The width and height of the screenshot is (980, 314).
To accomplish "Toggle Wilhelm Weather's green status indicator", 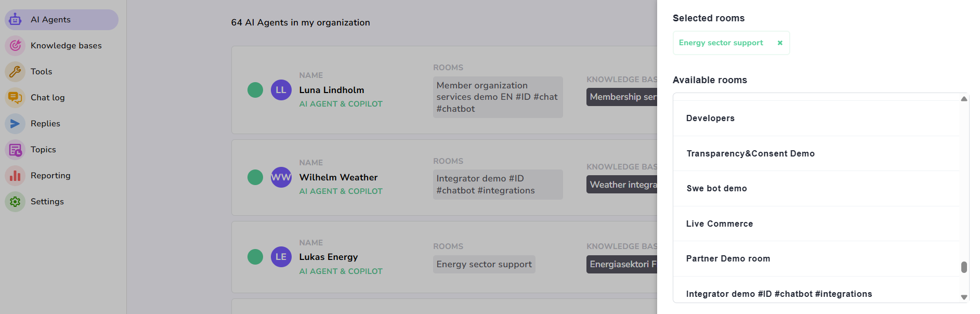I will [x=255, y=177].
